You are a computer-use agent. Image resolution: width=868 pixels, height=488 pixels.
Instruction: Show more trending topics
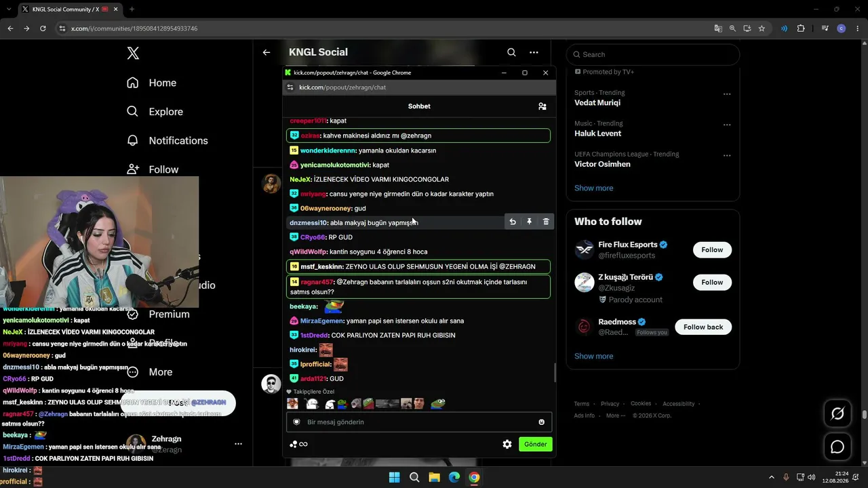tap(593, 188)
